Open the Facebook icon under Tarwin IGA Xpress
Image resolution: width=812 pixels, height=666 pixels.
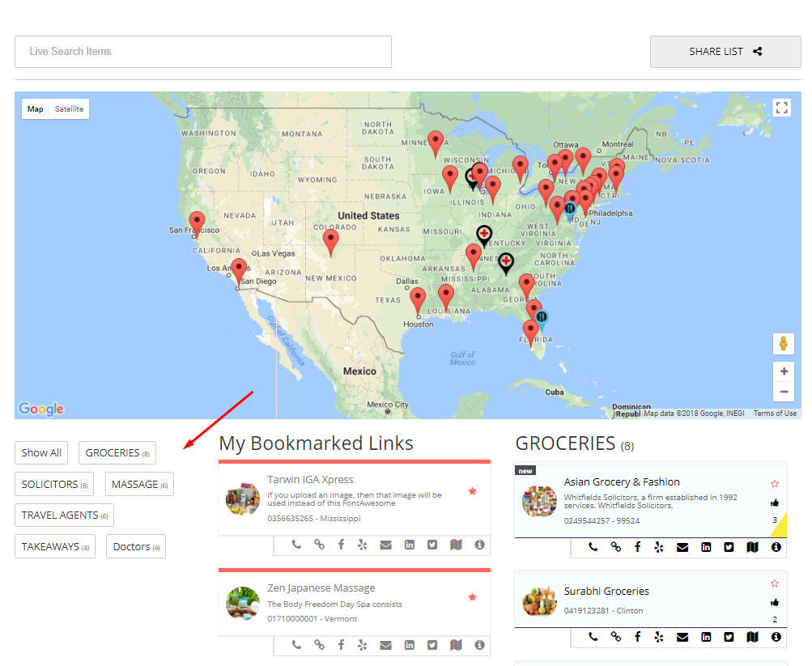click(342, 545)
